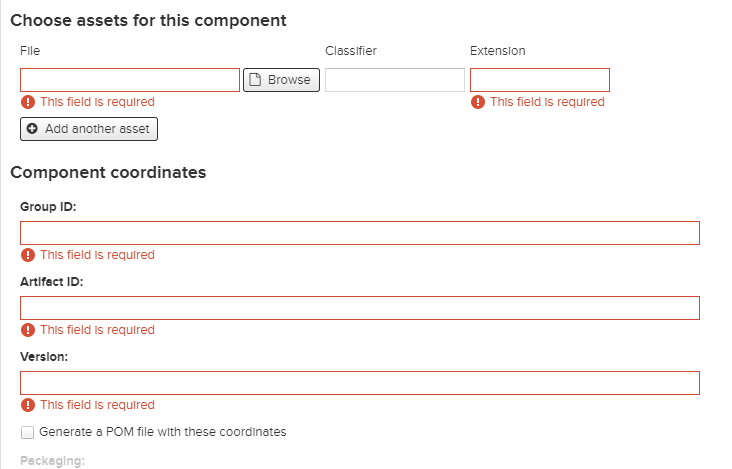Click the Generate a POM file label text
Image resolution: width=732 pixels, height=469 pixels.
[162, 432]
